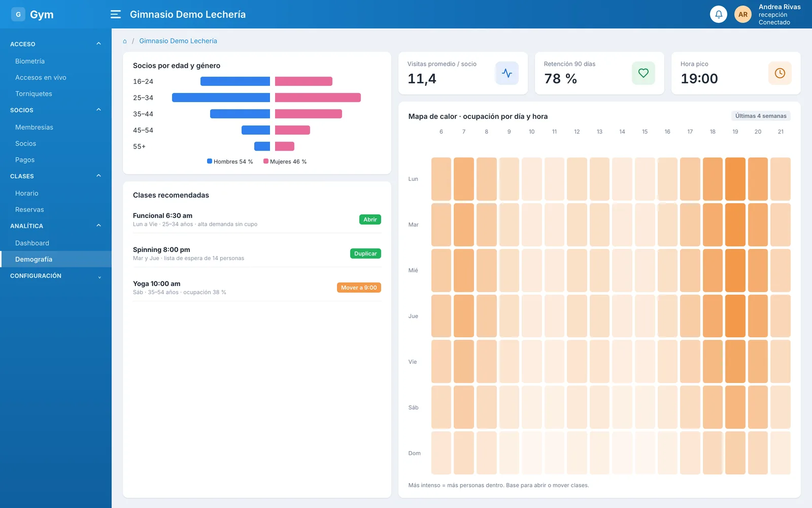This screenshot has width=812, height=508.
Task: Click the home breadcrumb icon
Action: tap(125, 41)
